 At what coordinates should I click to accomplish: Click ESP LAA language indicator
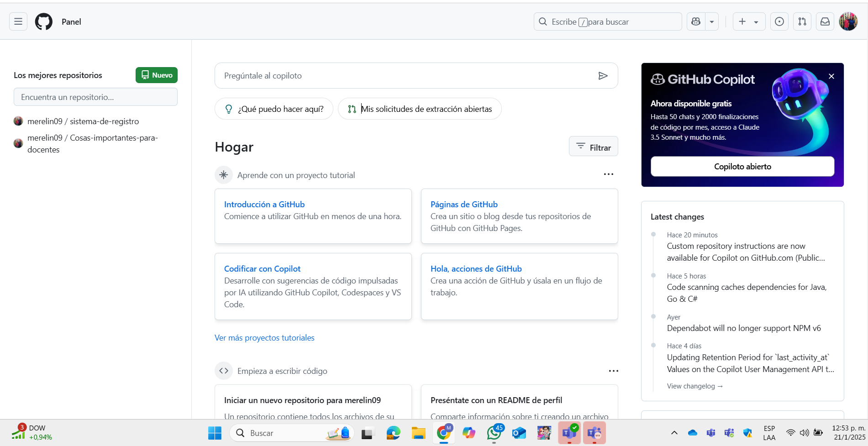click(x=769, y=433)
